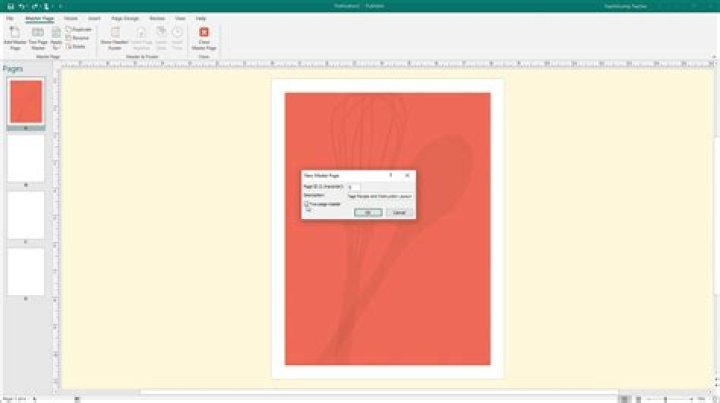Viewport: 720px width, 403px height.
Task: Switch to the Help ribbon tab
Action: 201,18
